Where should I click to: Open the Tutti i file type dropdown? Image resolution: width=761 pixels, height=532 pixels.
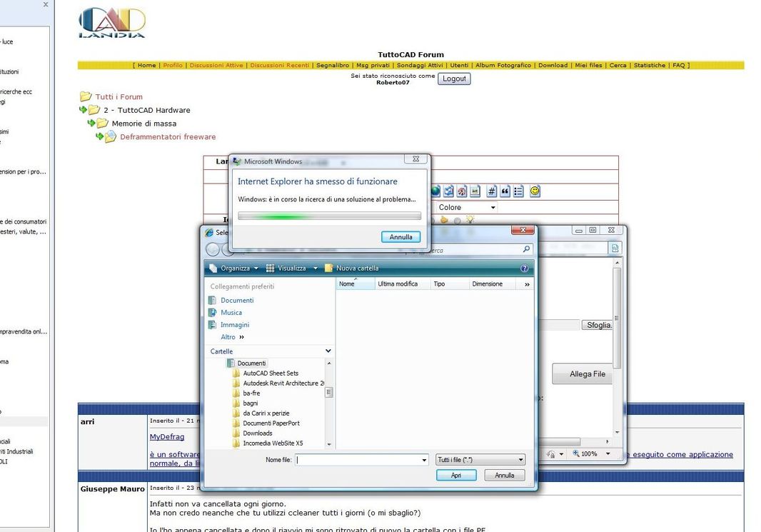(x=480, y=460)
